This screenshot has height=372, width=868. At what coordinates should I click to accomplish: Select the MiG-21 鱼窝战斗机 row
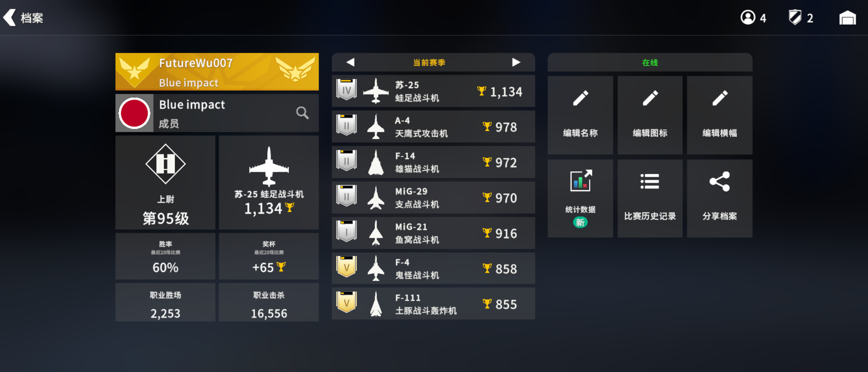tap(433, 233)
